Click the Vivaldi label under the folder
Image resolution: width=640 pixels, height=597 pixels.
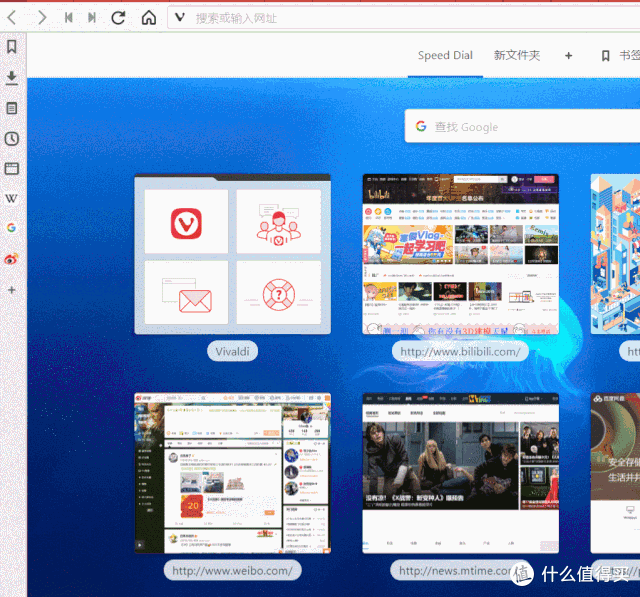pos(233,351)
